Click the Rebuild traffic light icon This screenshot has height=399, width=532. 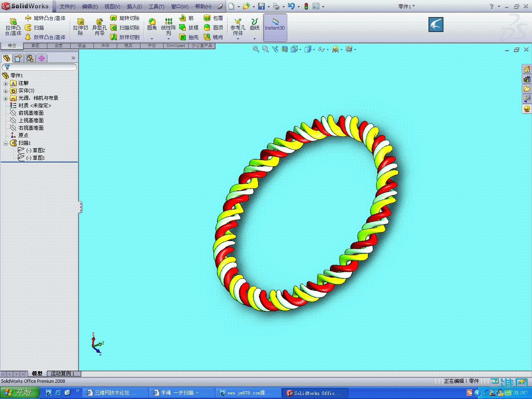[x=306, y=6]
